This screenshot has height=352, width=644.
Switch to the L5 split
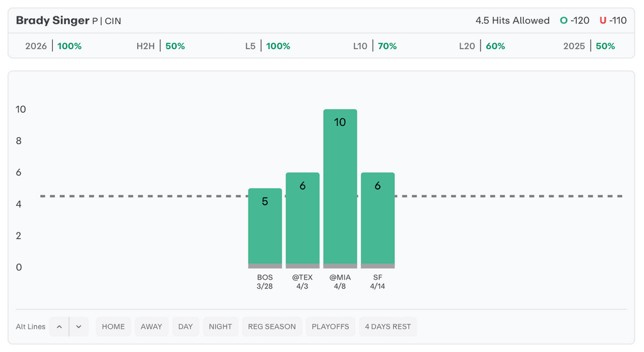point(267,46)
